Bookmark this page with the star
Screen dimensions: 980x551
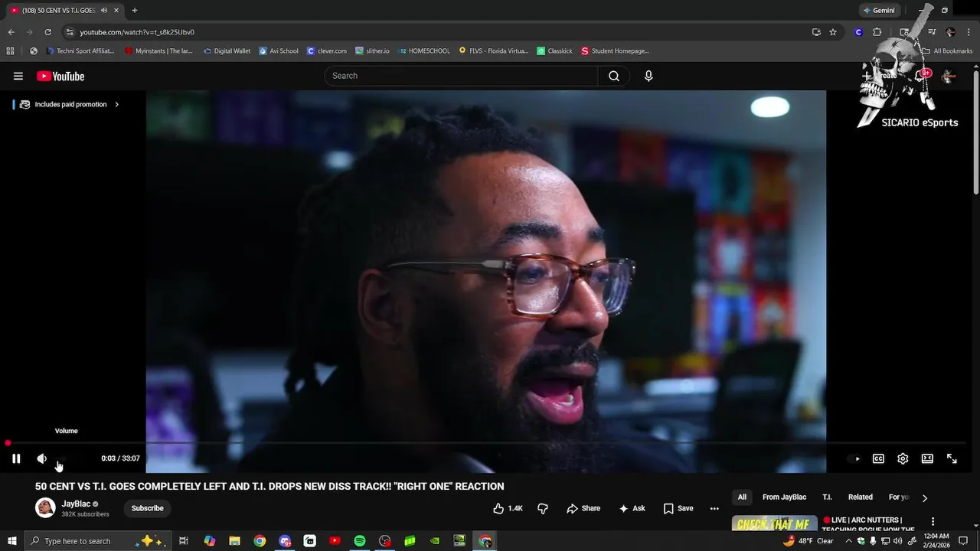[x=833, y=32]
